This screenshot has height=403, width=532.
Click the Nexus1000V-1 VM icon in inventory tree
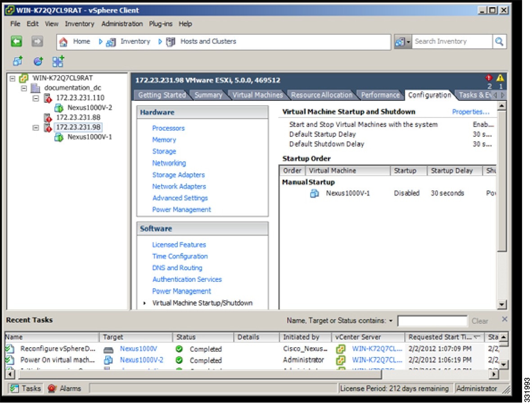tap(59, 137)
